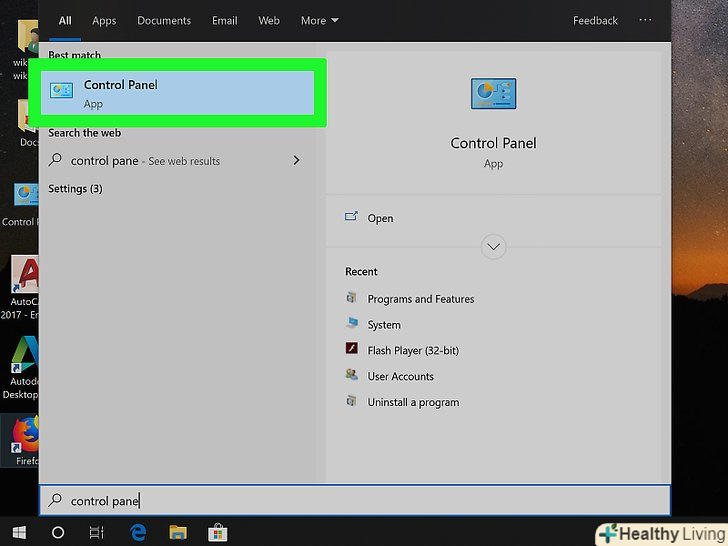
Task: Open Task View on the taskbar
Action: click(97, 532)
